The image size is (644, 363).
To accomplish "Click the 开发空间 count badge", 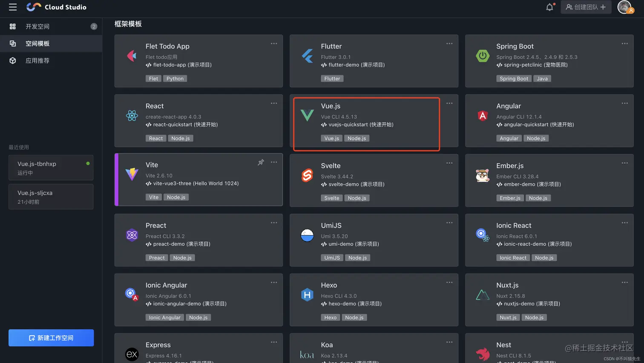I will (94, 26).
